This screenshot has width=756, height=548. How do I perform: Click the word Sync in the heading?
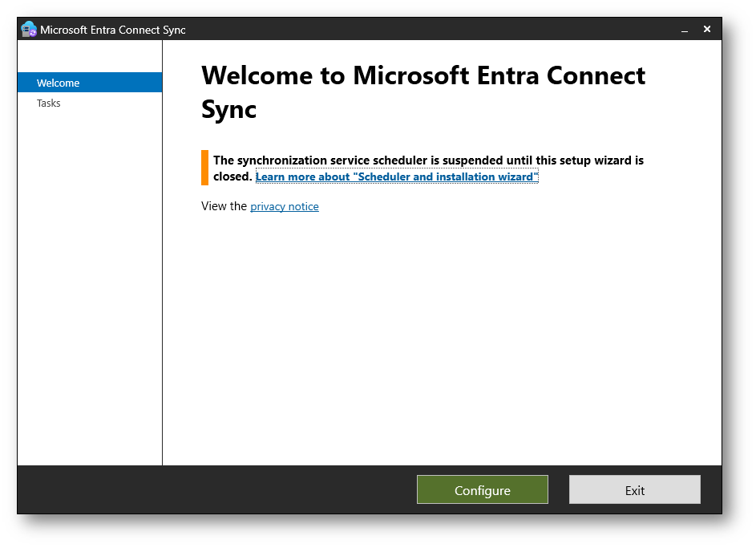coord(228,109)
